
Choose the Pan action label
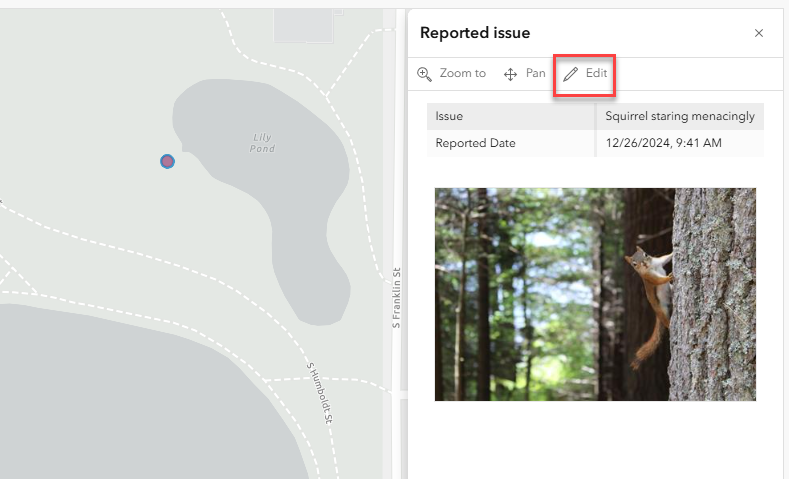click(536, 73)
